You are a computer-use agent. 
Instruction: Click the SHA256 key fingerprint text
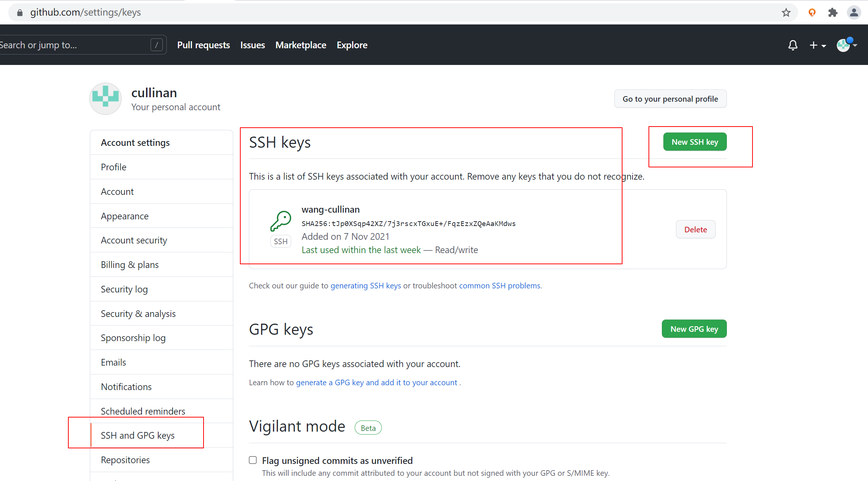click(x=409, y=223)
